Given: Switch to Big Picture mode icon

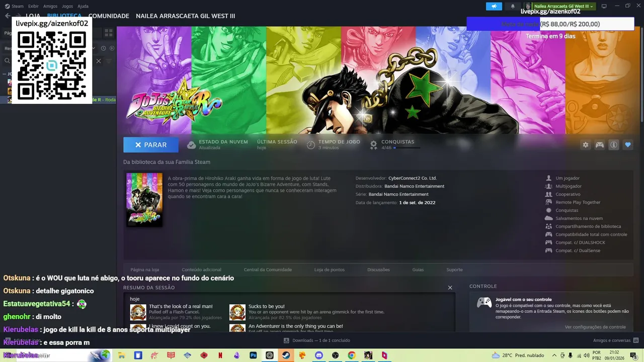Looking at the screenshot, I should [604, 6].
